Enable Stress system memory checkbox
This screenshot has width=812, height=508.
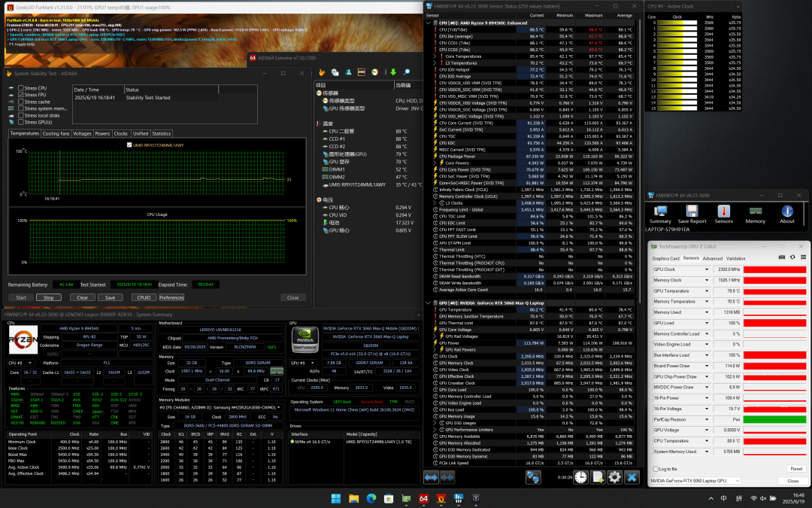[x=21, y=108]
